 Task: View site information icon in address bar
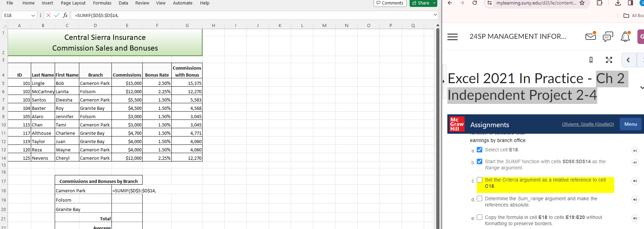[x=489, y=3]
